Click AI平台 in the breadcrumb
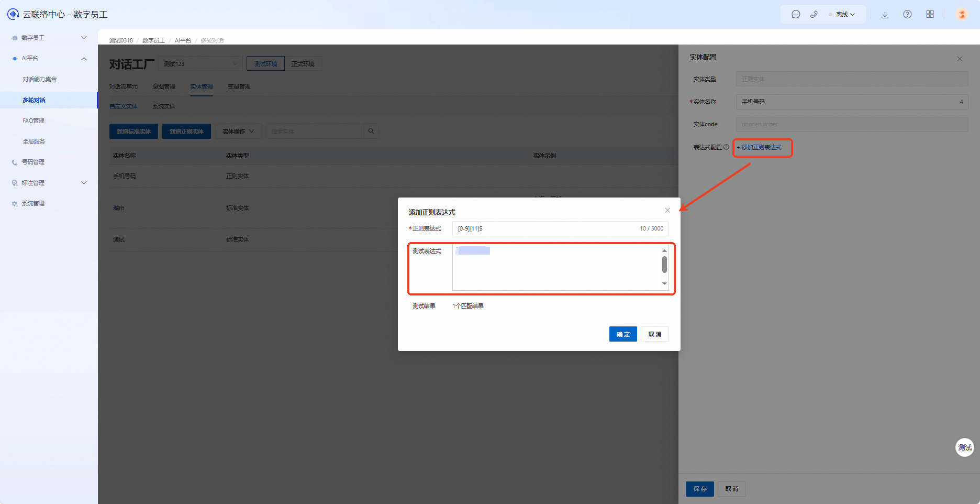The image size is (980, 504). pos(183,40)
